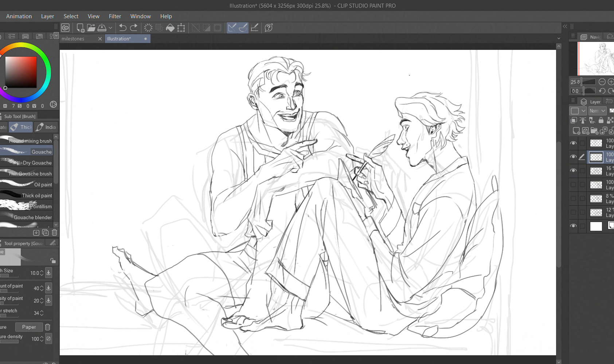Open the canvas tab list chevron

(x=559, y=39)
